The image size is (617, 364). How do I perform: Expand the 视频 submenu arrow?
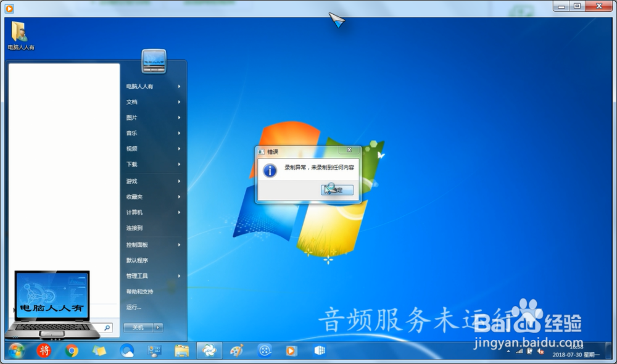179,149
